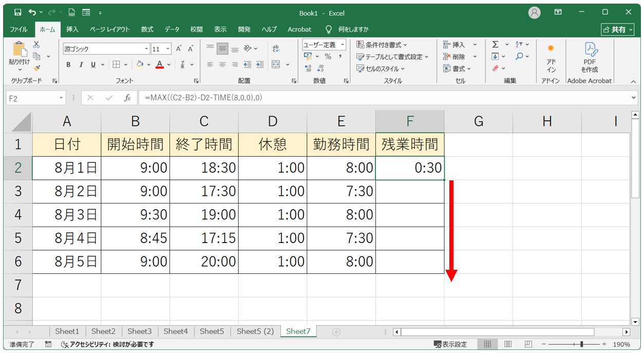Open the account profile icon
The height and width of the screenshot is (353, 644).
535,13
